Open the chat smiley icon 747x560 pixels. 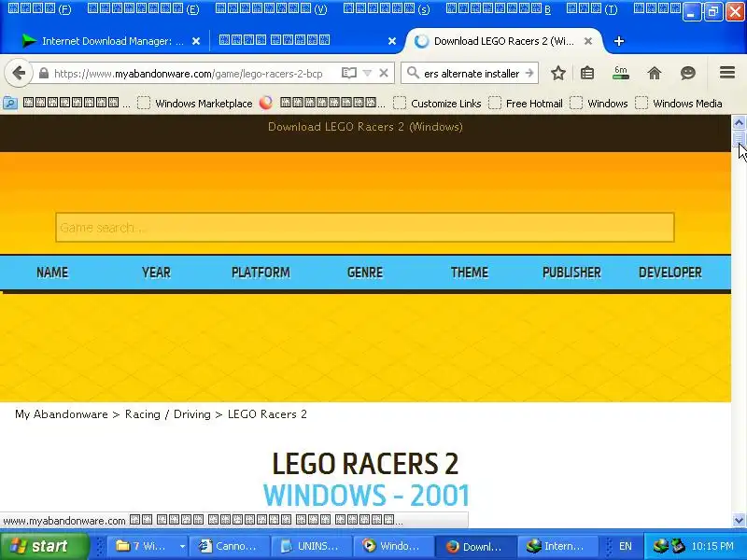[688, 74]
